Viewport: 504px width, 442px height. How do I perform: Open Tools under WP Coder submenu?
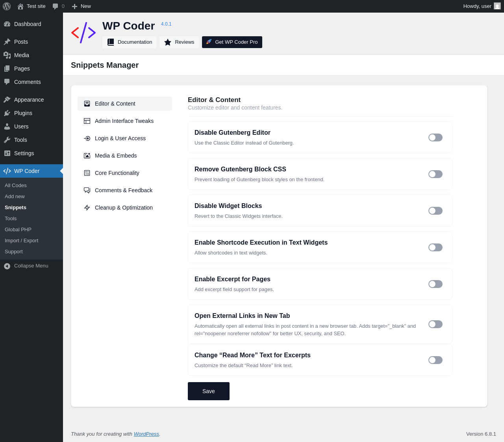[x=31, y=219]
